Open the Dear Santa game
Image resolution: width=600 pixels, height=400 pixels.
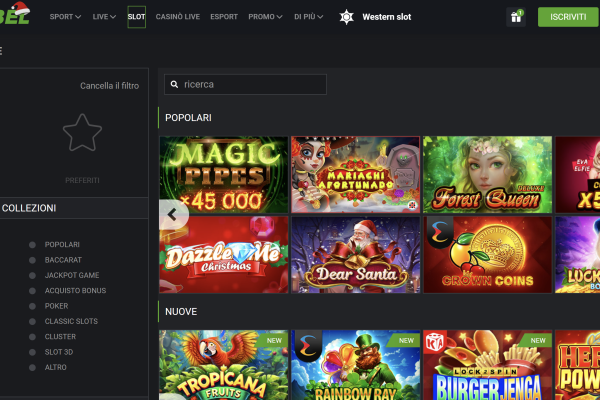point(355,255)
